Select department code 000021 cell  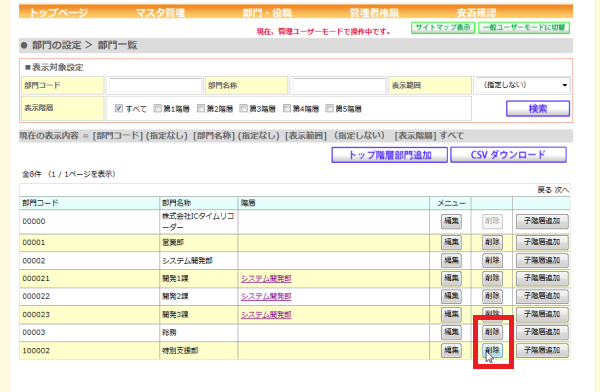(x=90, y=278)
